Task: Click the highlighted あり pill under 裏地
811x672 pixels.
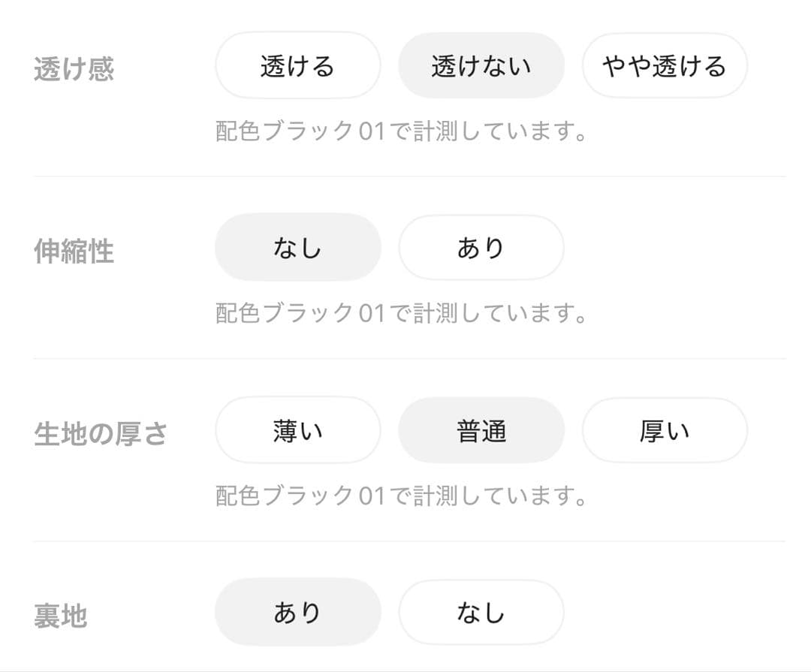Action: coord(297,611)
